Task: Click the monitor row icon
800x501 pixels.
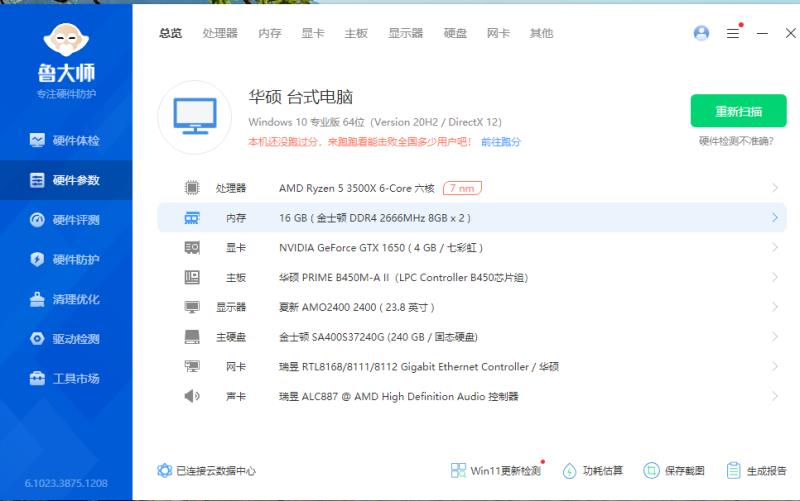Action: 192,307
